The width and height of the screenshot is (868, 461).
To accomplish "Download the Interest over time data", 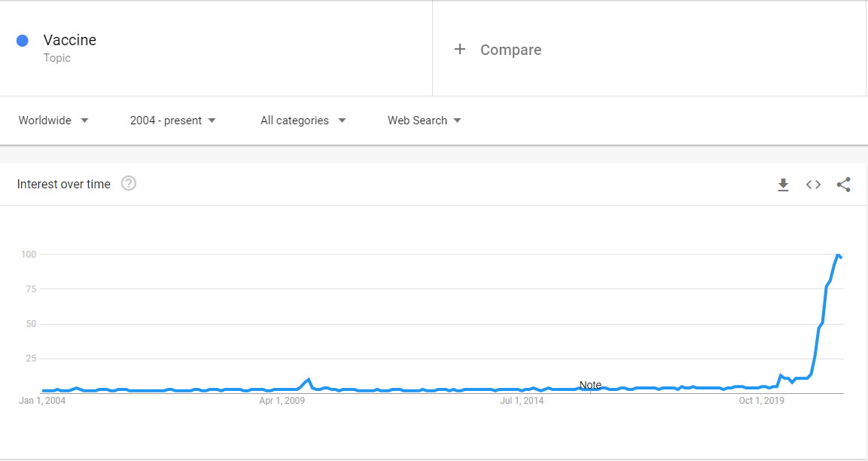I will pyautogui.click(x=783, y=185).
